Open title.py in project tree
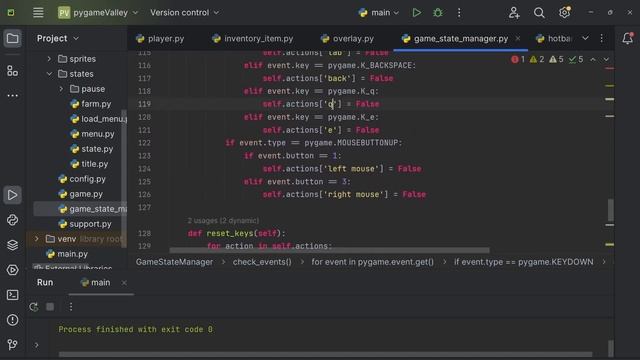640x360 pixels. coord(89,164)
